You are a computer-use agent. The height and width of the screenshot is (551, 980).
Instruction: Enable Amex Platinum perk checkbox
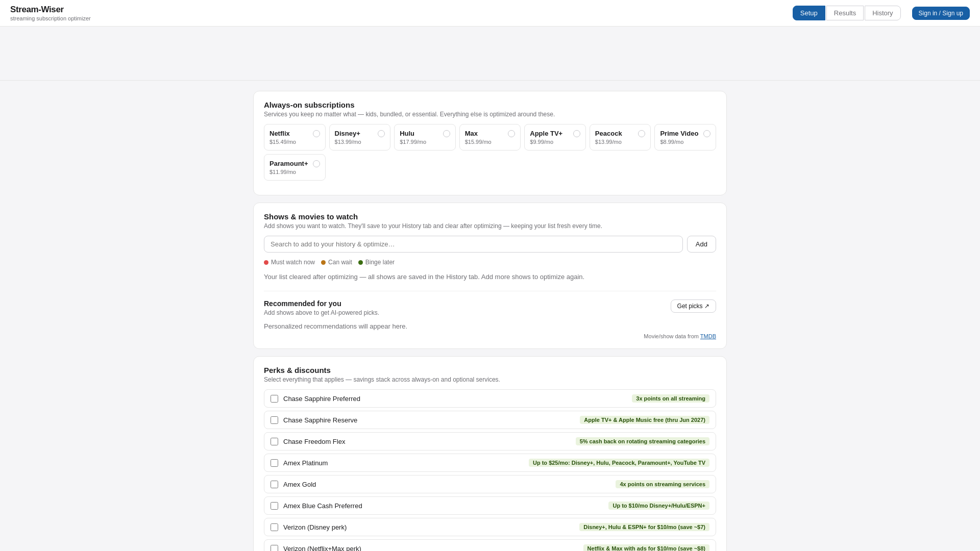click(275, 463)
